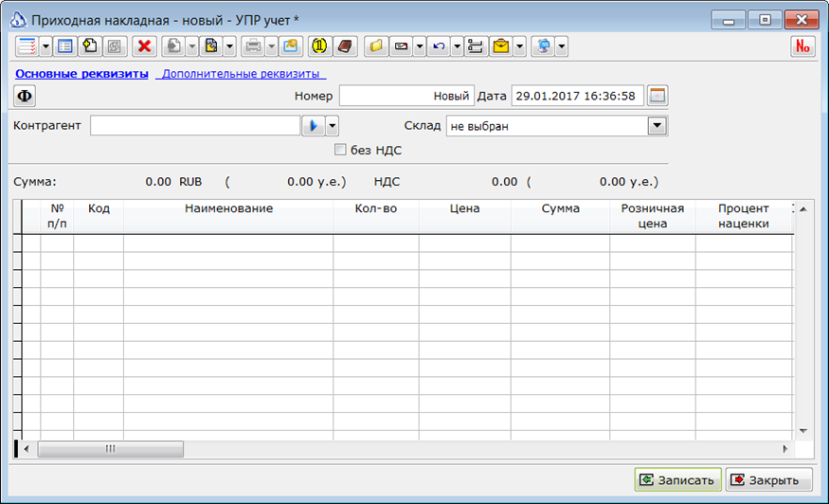Click the Закрыть button

coord(768,479)
